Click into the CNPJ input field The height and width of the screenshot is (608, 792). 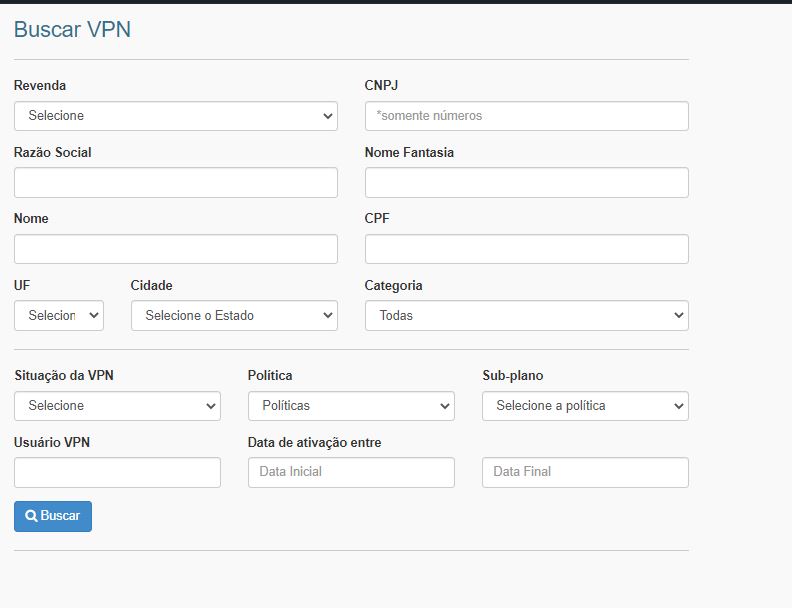point(526,116)
